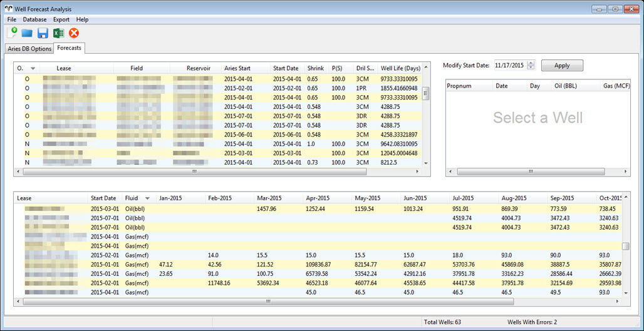Open the Database menu

[35, 19]
